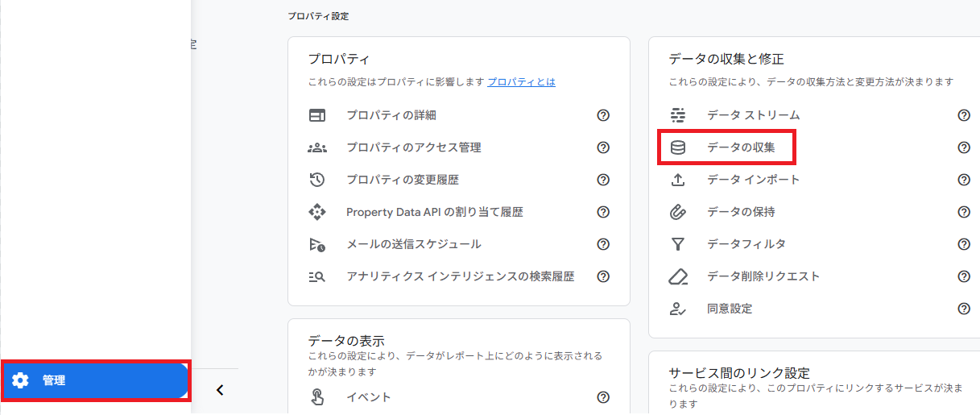980x415 pixels.
Task: Follow the プロパティとは link
Action: pyautogui.click(x=521, y=82)
